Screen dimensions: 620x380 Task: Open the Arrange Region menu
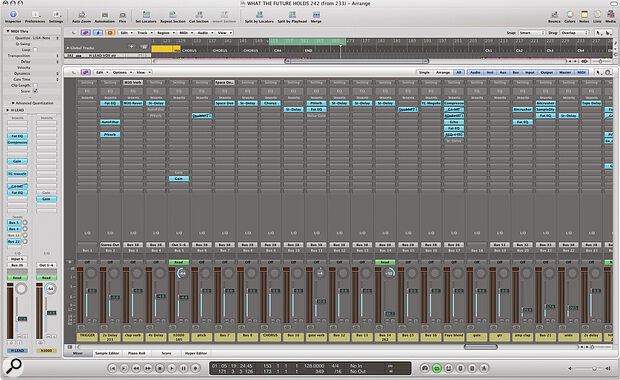pos(166,33)
